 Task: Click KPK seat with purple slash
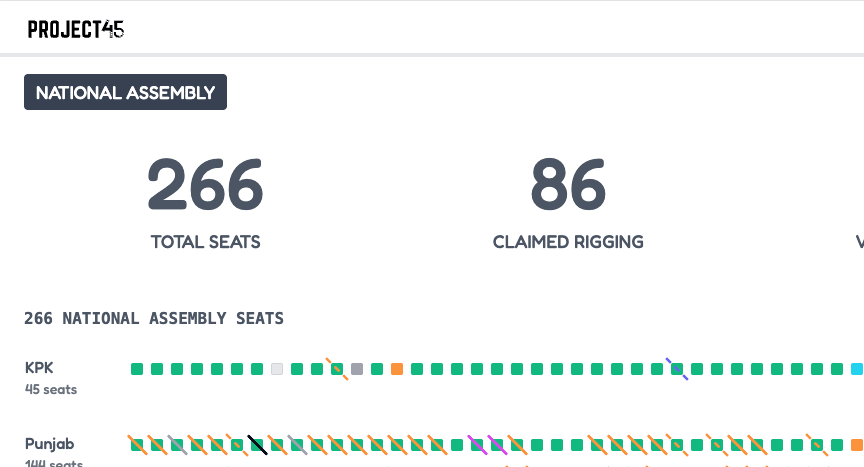tap(677, 369)
